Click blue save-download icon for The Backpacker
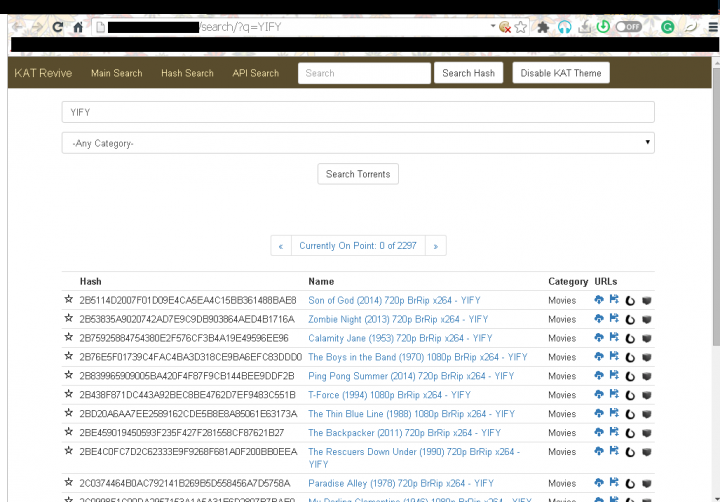Image resolution: width=720 pixels, height=502 pixels. coord(614,432)
